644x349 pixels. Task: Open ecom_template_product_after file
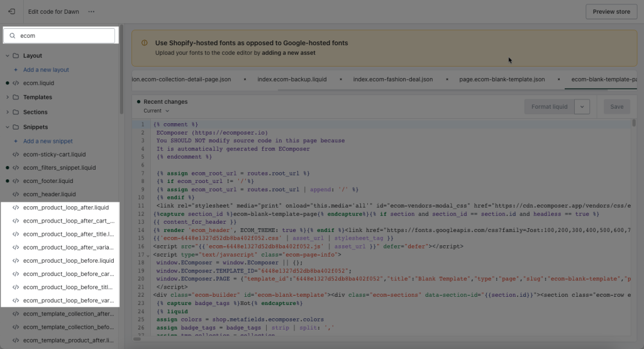pos(68,340)
